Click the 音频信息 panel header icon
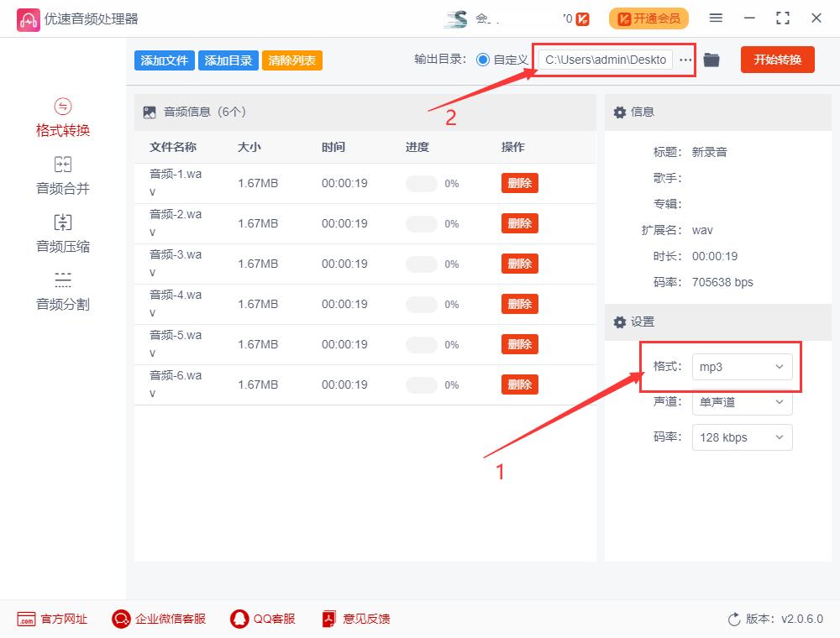This screenshot has width=840, height=638. click(x=149, y=111)
